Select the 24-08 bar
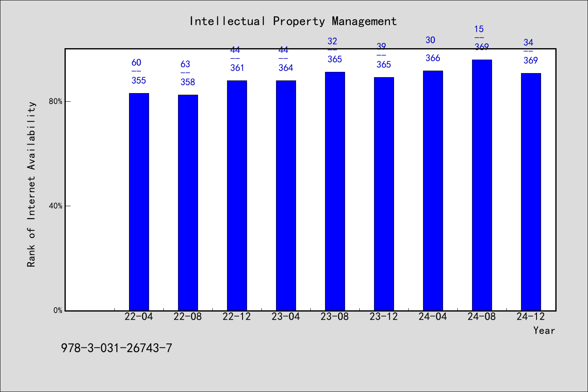The image size is (588, 392). coord(482,185)
